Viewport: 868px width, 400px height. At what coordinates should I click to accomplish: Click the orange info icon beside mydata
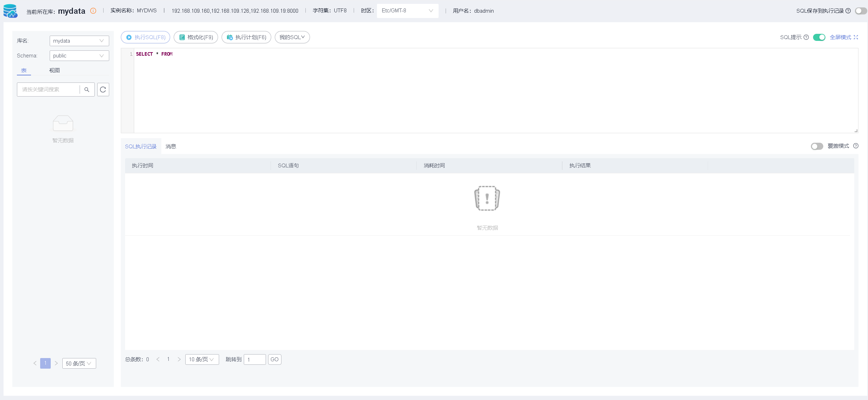pos(93,11)
